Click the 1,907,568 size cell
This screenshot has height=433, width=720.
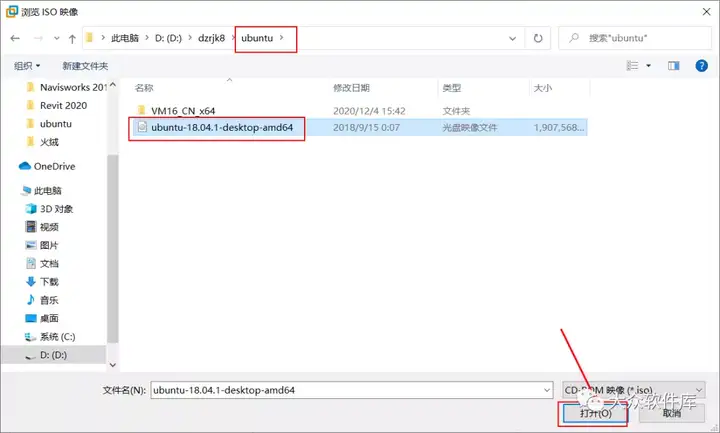tap(559, 128)
